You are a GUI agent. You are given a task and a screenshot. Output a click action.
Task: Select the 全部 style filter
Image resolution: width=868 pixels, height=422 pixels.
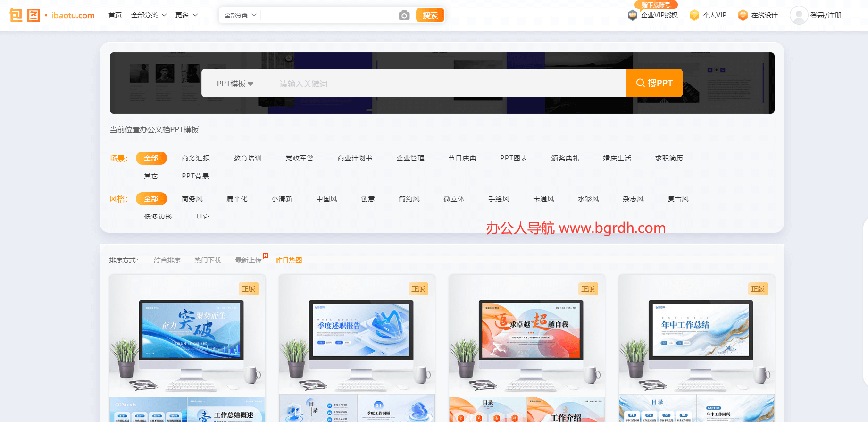(151, 199)
